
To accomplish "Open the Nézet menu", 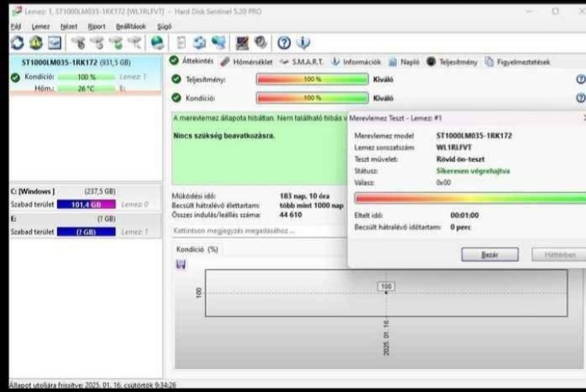I will tap(69, 27).
